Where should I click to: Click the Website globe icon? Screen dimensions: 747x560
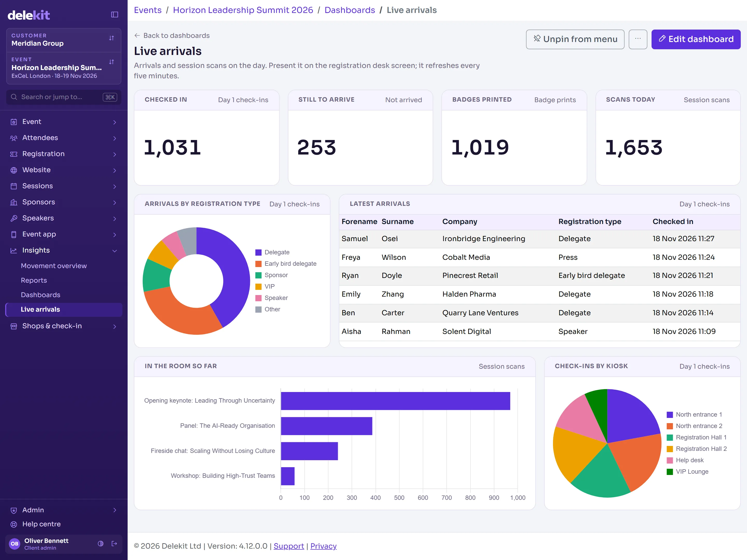14,170
